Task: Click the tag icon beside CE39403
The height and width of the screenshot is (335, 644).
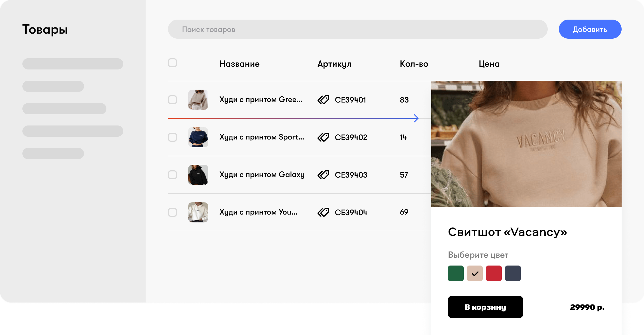Action: pyautogui.click(x=323, y=175)
